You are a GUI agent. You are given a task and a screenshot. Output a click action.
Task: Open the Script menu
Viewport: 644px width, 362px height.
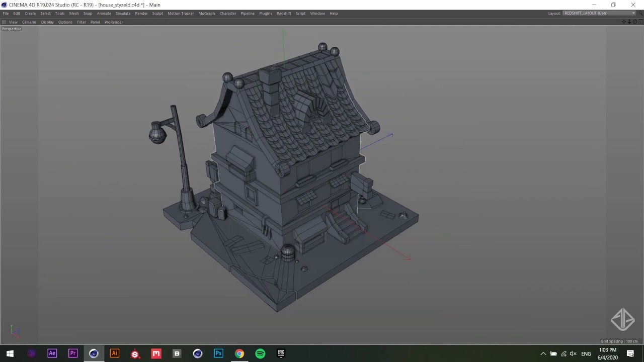tap(300, 14)
